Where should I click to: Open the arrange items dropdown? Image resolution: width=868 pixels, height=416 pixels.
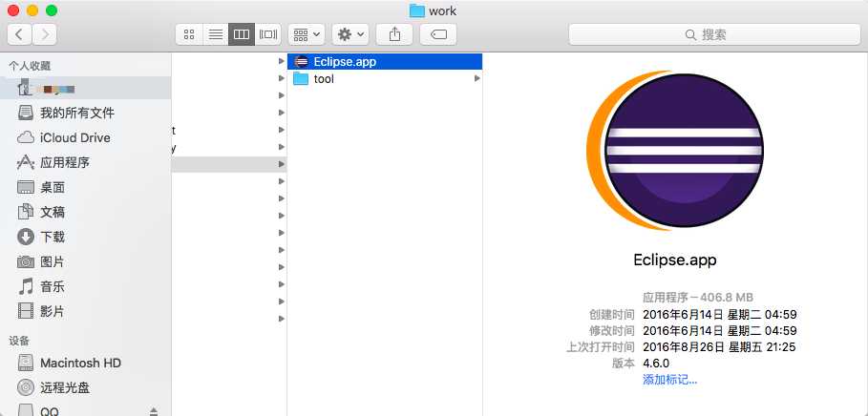pyautogui.click(x=307, y=34)
